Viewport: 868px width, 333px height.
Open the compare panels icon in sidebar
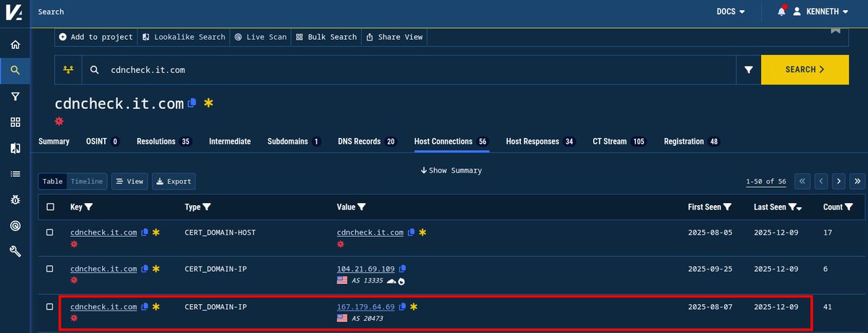point(15,148)
